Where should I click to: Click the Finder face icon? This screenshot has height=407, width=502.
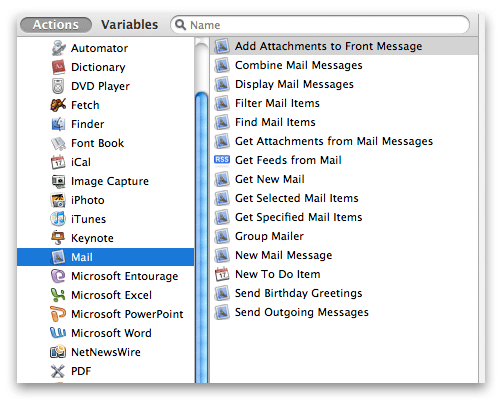58,124
